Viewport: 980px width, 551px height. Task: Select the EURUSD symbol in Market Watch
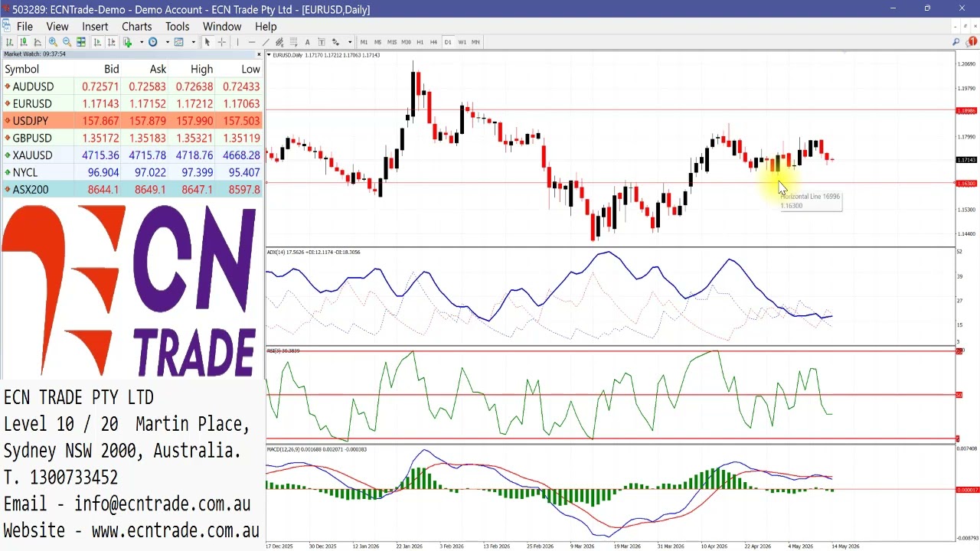[32, 104]
